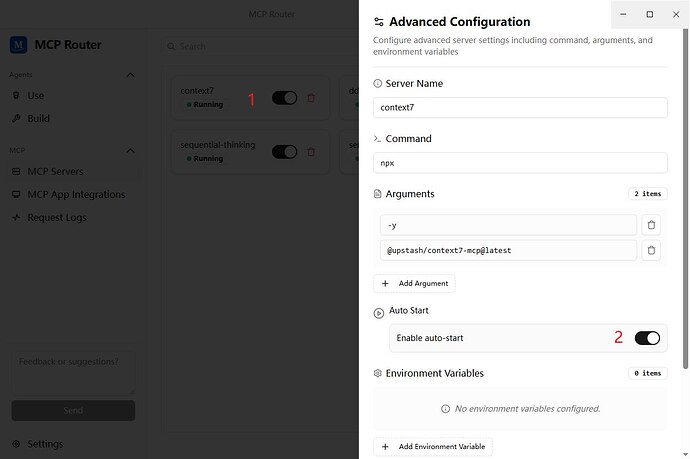The width and height of the screenshot is (690, 459).
Task: Click the MCP Router logo icon
Action: [x=18, y=45]
